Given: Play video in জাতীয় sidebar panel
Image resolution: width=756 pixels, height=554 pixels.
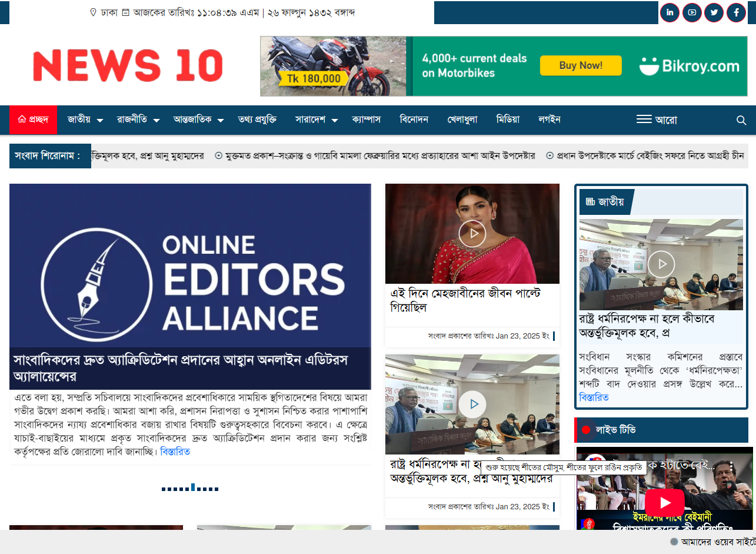Looking at the screenshot, I should coord(661,264).
